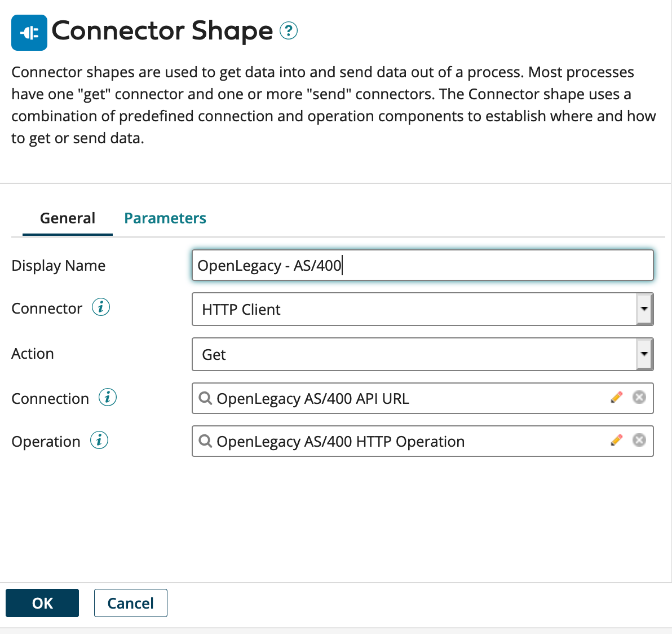
Task: Select the Get action value
Action: [395, 354]
